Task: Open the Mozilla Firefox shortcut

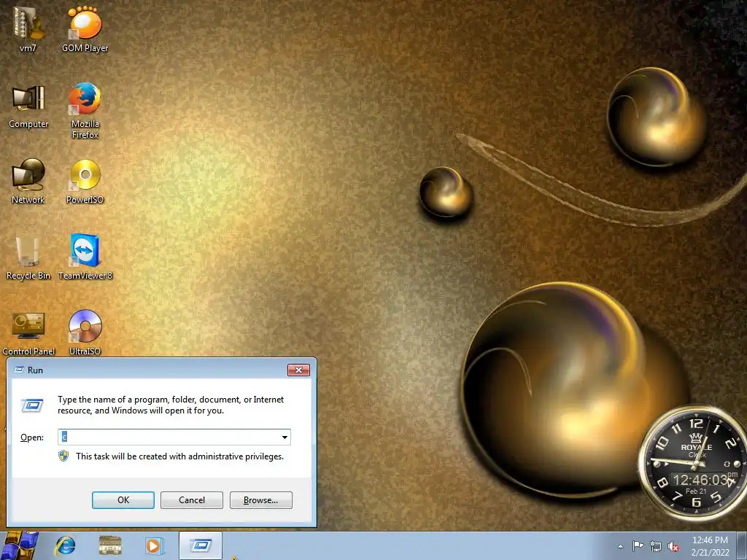Action: [85, 111]
